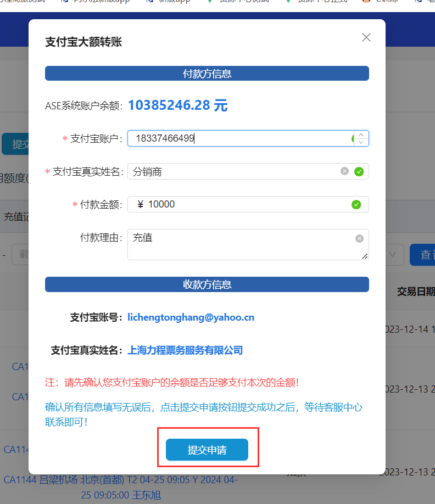The height and width of the screenshot is (504, 435).
Task: Click lichengtonghang@yahoo.cn account text
Action: tap(191, 317)
